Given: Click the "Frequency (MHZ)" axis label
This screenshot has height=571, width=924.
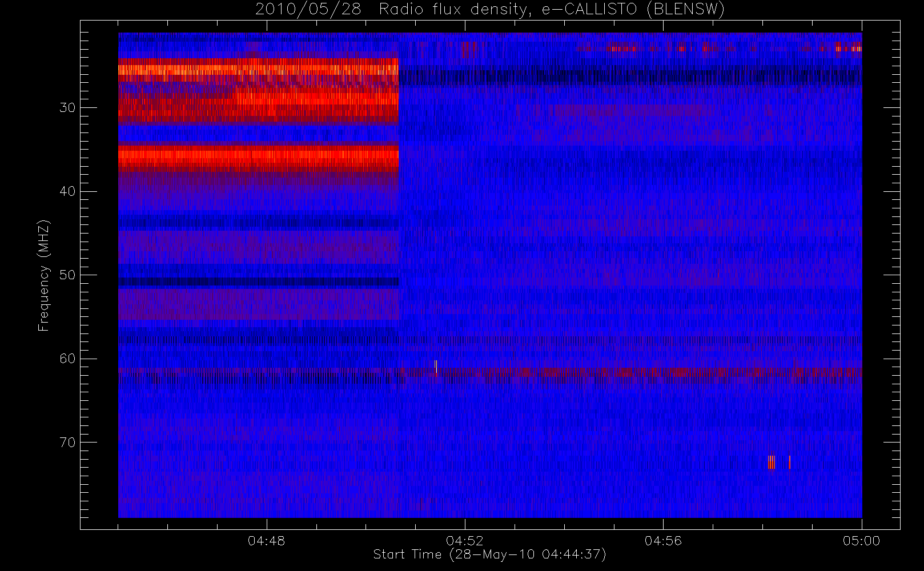Looking at the screenshot, I should tap(43, 275).
